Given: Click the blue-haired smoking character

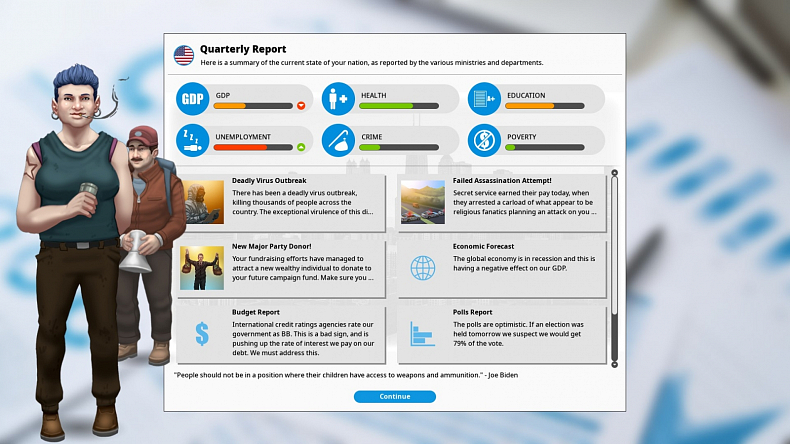Looking at the screenshot, I should coord(76,252).
